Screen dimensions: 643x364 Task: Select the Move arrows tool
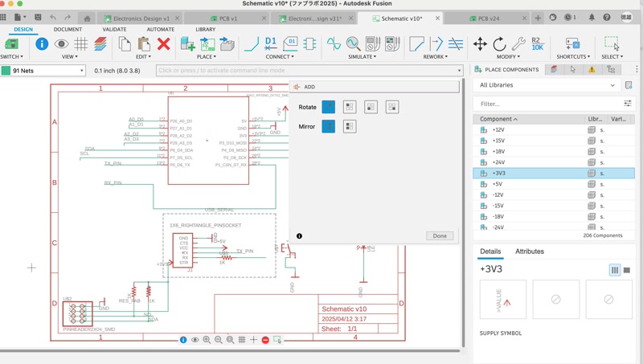[480, 44]
